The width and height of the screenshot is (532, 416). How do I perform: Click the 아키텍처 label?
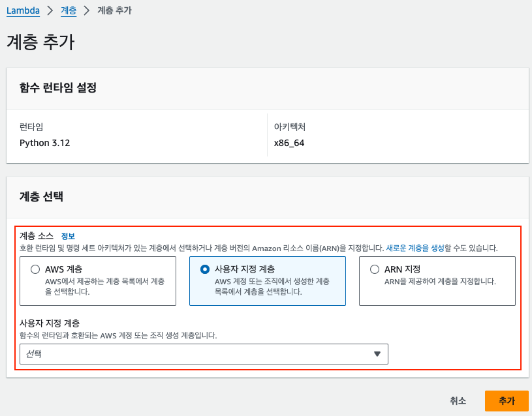click(290, 126)
